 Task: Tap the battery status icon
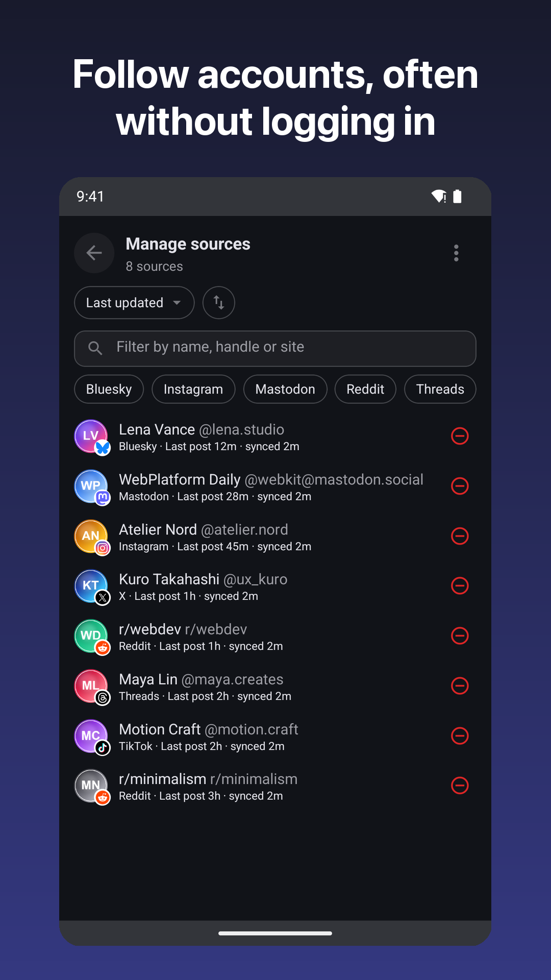(457, 197)
